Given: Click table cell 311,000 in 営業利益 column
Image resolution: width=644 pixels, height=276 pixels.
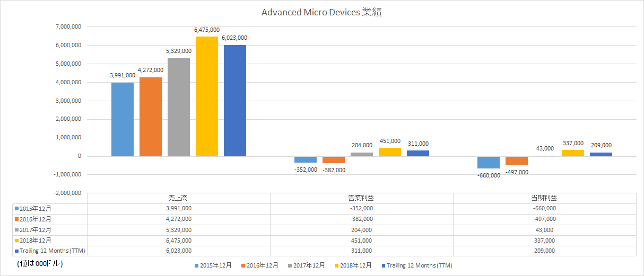Looking at the screenshot, I should point(362,251).
